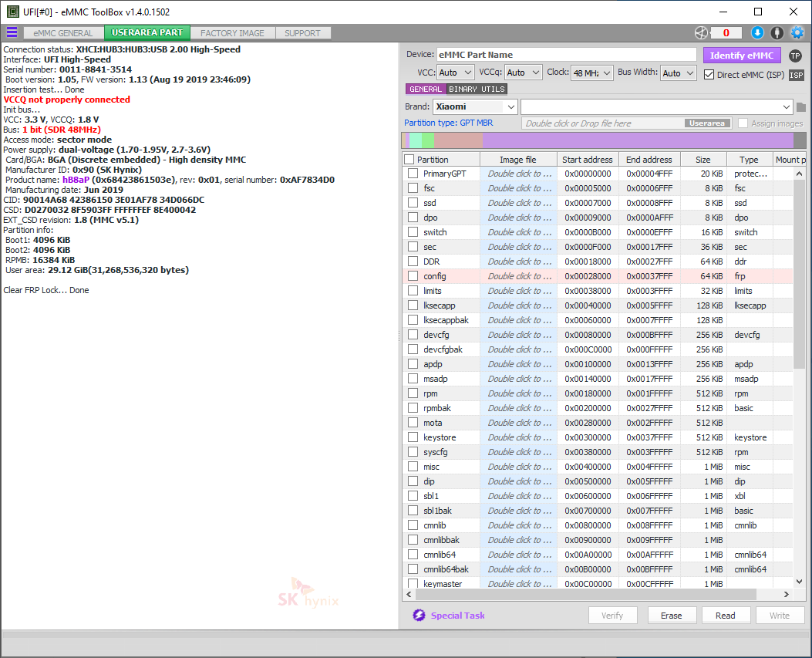Click the red counter box showing 0
The width and height of the screenshot is (812, 658).
pos(726,33)
